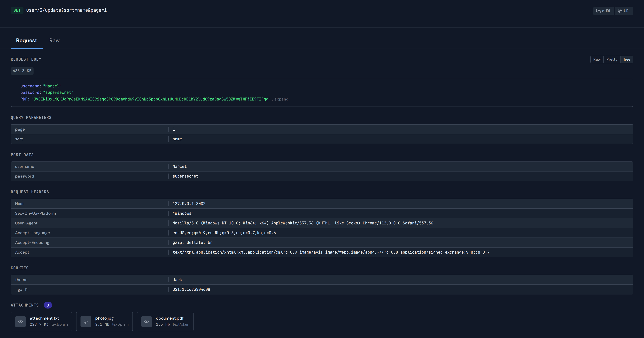The height and width of the screenshot is (338, 644).
Task: Click the password value in request body
Action: click(x=58, y=93)
